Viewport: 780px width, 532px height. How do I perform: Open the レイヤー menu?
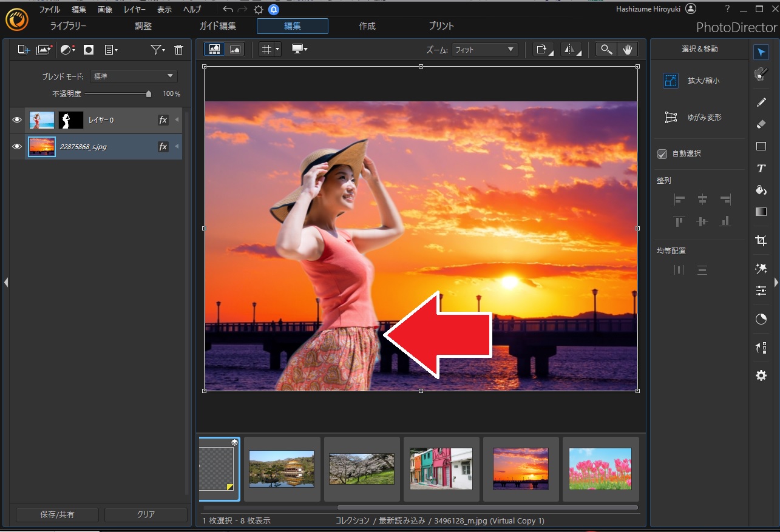[134, 9]
